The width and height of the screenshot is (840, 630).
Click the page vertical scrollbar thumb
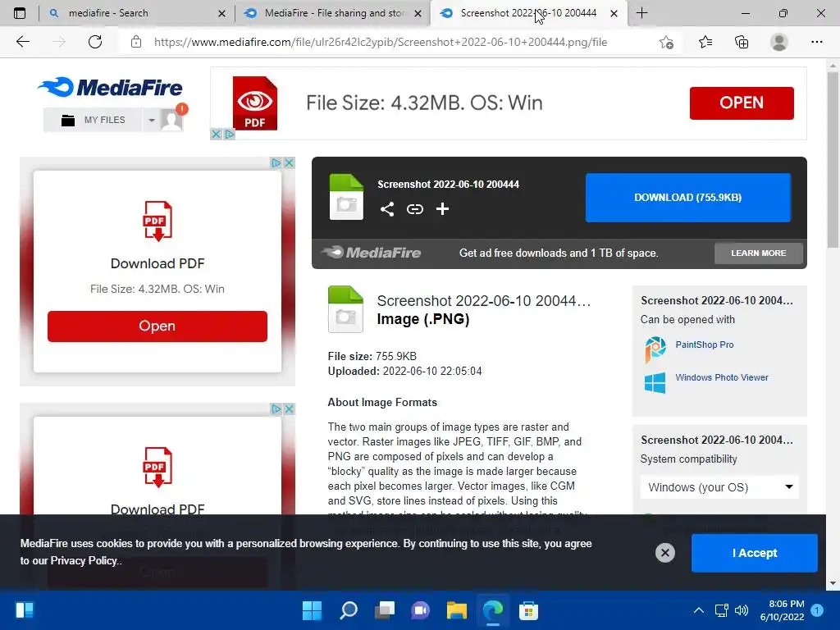(833, 161)
